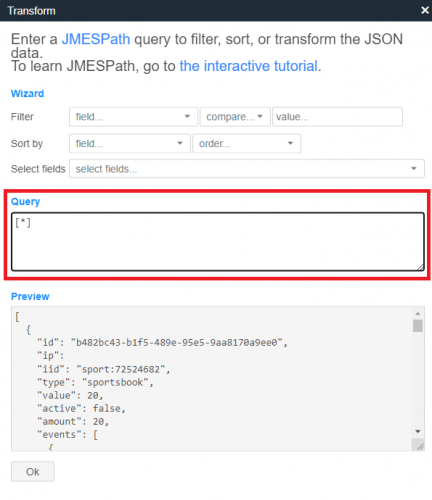This screenshot has height=500, width=432.
Task: Click the "active": false line
Action: (81, 408)
